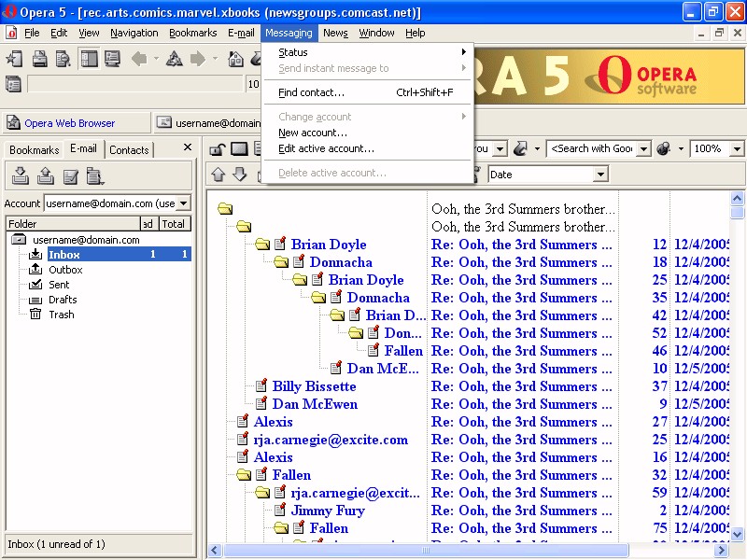Click the up arrow icon above message list
The image size is (747, 560).
pyautogui.click(x=218, y=175)
